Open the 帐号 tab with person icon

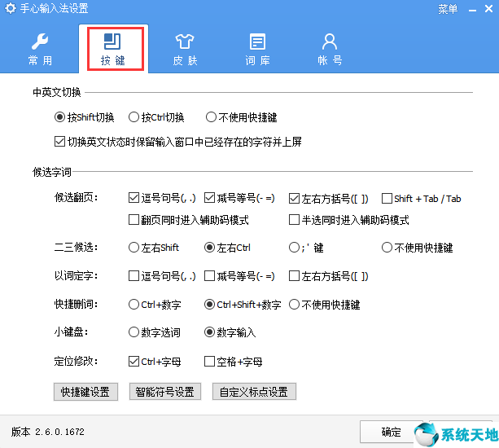tap(330, 49)
